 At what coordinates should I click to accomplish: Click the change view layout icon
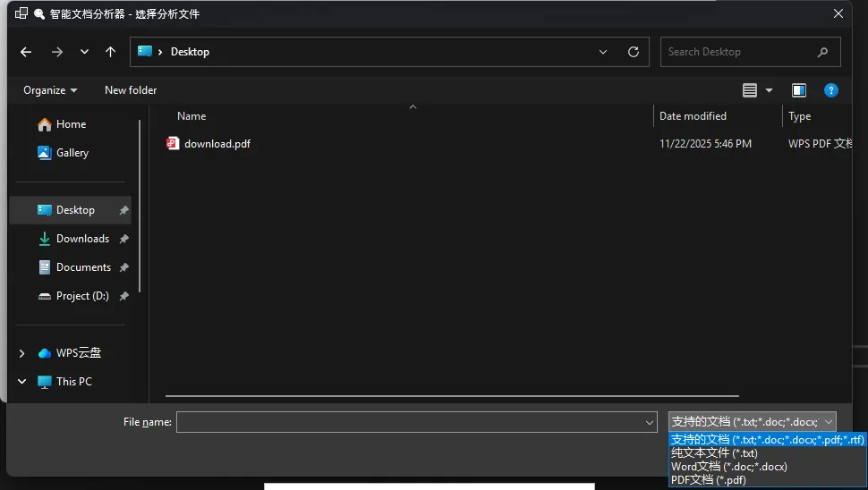pos(750,90)
